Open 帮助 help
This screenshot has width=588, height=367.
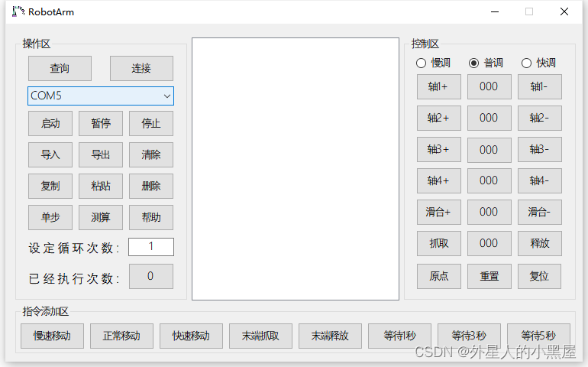151,217
